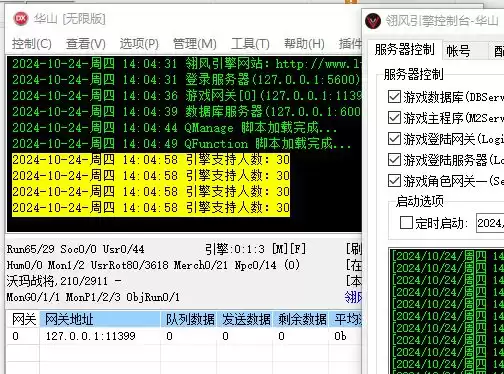Viewport: 504px width, 374px height.
Task: Select the 网关地址 column header
Action: [100, 319]
